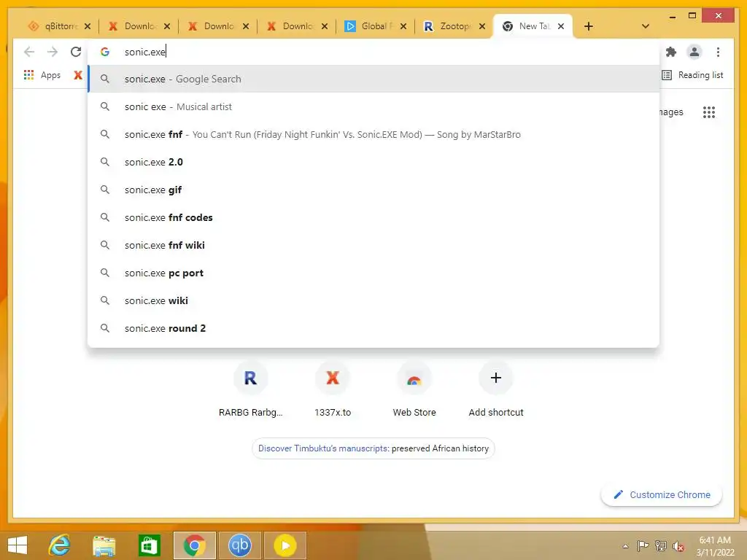Open the 1337x.to shortcut tile
The height and width of the screenshot is (560, 747).
click(333, 389)
